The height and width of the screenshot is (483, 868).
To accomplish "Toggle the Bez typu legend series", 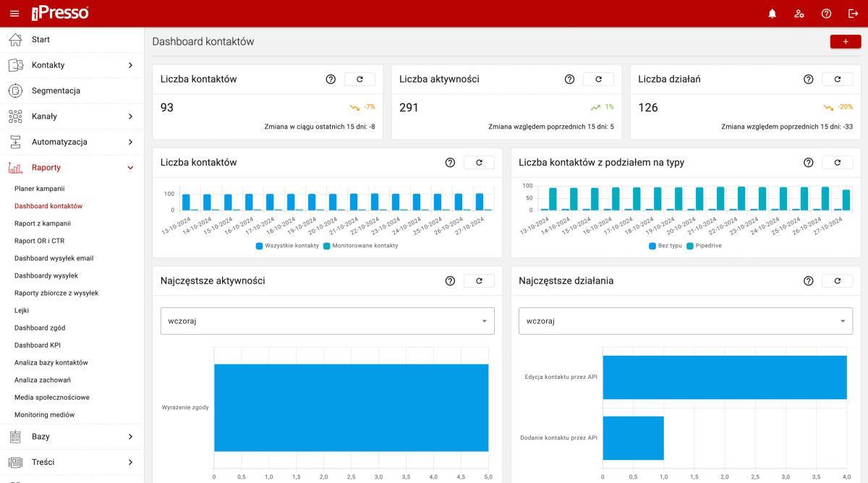I will coord(665,246).
